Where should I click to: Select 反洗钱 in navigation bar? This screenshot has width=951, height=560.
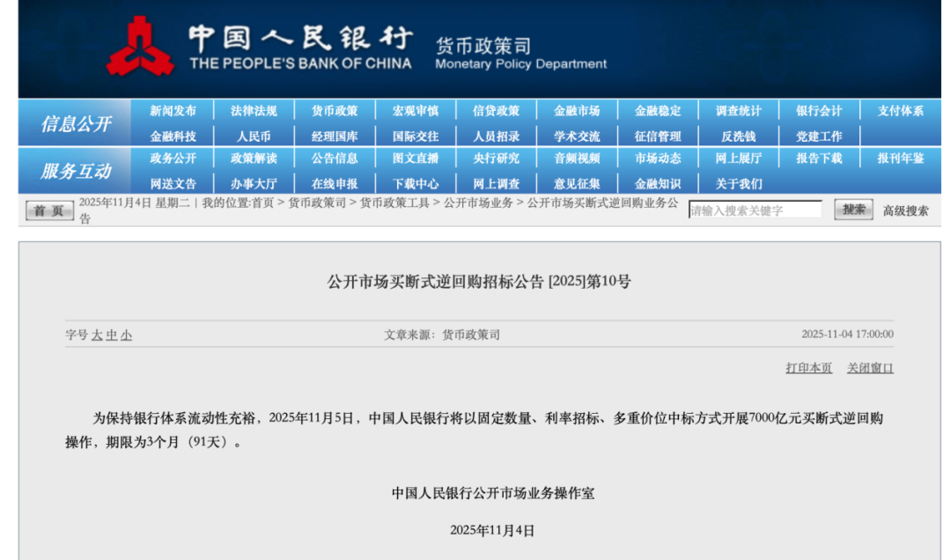[x=738, y=136]
